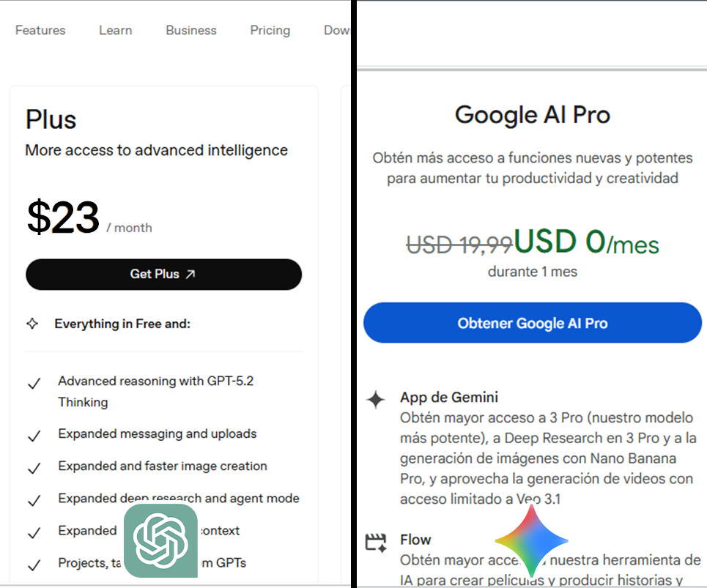Click sparkle icon next to Everything in Free
This screenshot has height=588, width=707.
[x=32, y=324]
